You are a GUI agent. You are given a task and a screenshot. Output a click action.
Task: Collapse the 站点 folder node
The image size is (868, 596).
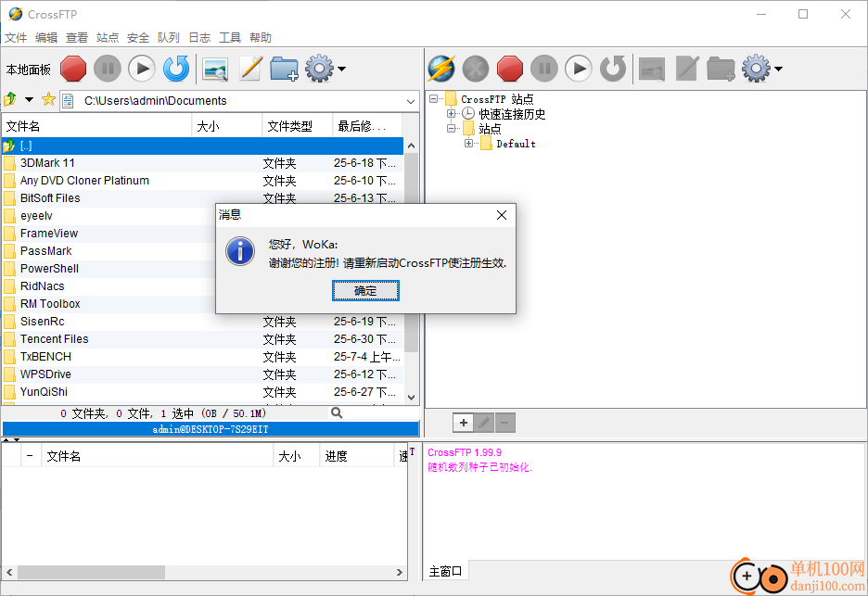coord(452,129)
